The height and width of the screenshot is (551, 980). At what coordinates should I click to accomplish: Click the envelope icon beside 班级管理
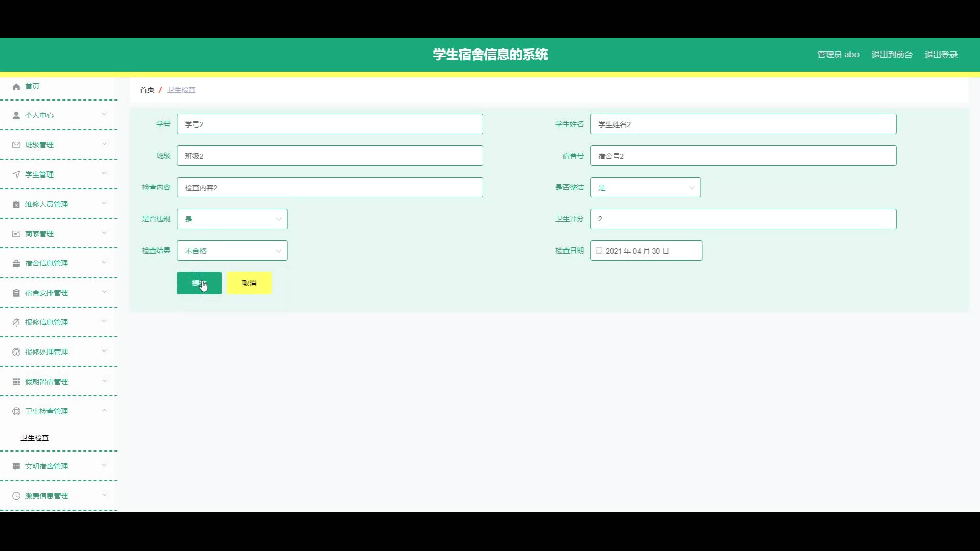point(16,145)
